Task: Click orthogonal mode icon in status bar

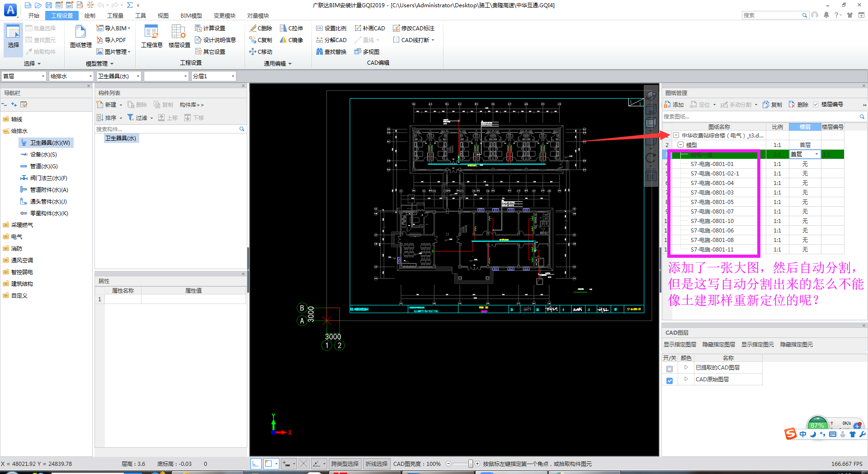Action: (x=256, y=464)
